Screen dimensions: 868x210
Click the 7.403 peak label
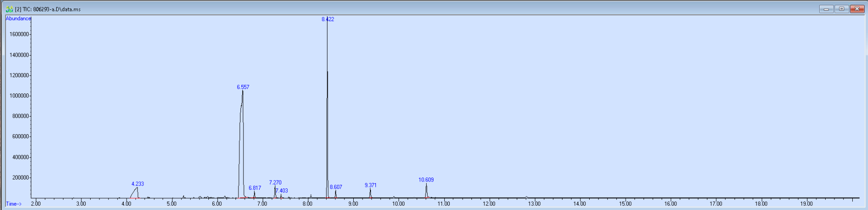[282, 191]
